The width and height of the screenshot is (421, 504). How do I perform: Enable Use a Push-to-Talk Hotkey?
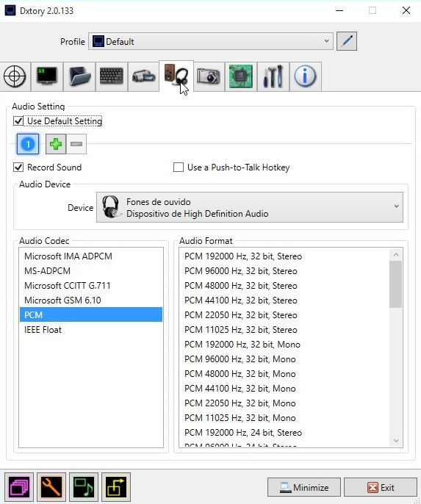tap(179, 168)
